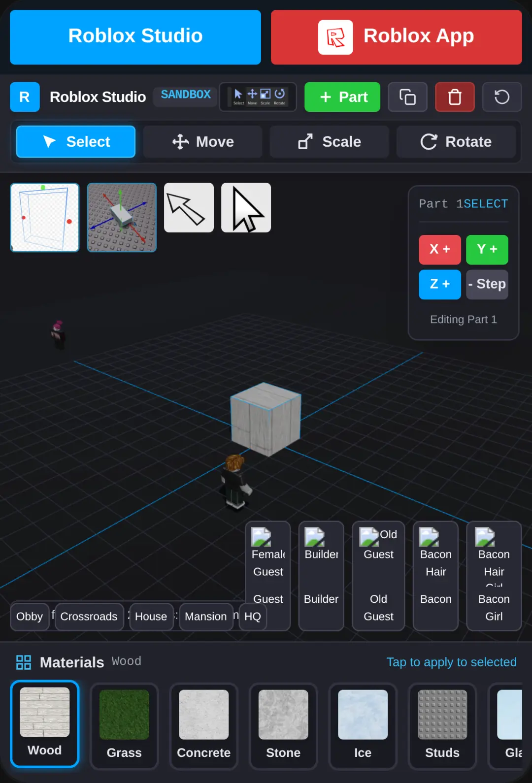The image size is (532, 783).
Task: Choose the Old Guest avatar card
Action: tap(378, 576)
